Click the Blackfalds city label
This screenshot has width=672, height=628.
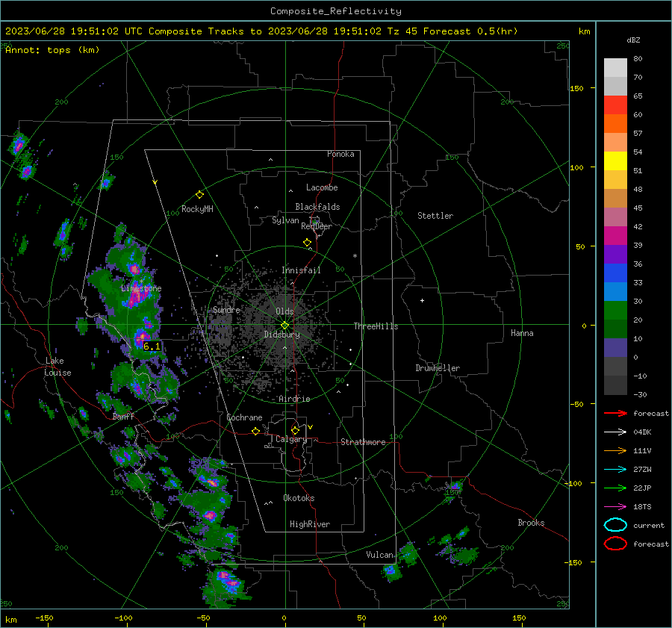(317, 207)
